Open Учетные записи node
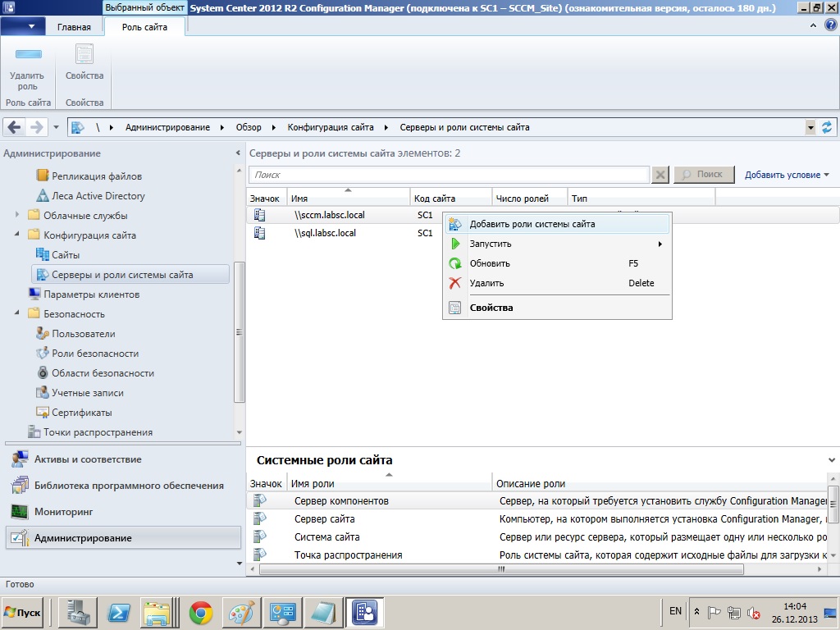Screen dimensions: 840x630 click(x=87, y=393)
